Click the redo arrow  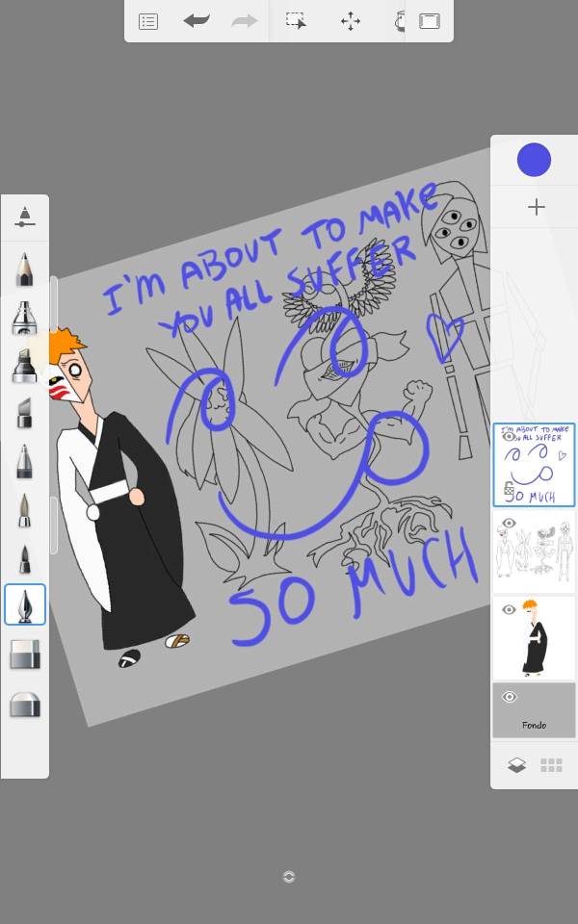pos(245,21)
